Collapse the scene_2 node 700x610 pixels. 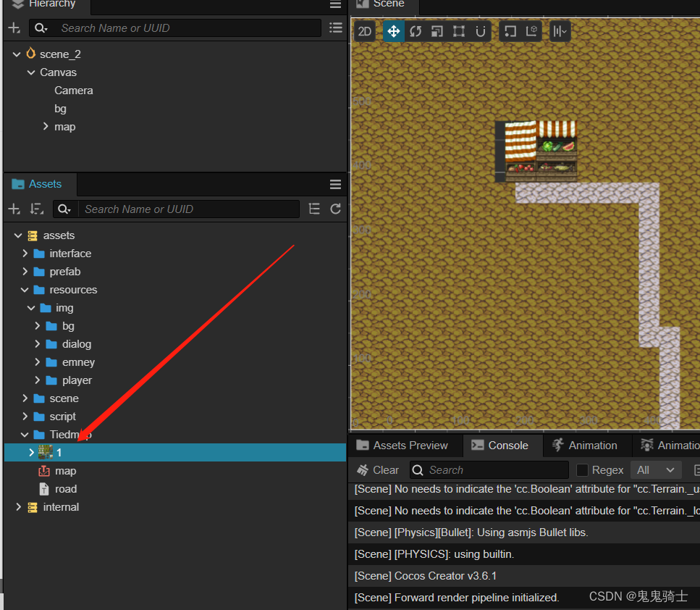(x=17, y=54)
